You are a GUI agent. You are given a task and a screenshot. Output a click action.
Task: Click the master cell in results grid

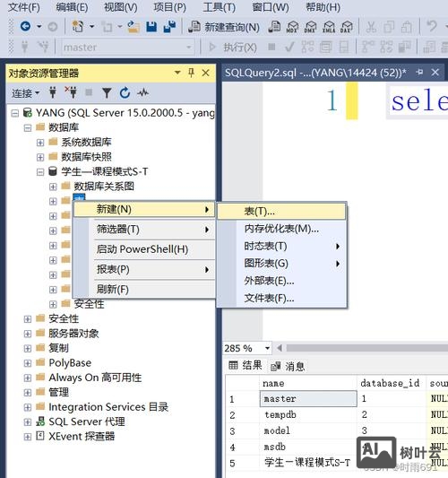tap(308, 398)
